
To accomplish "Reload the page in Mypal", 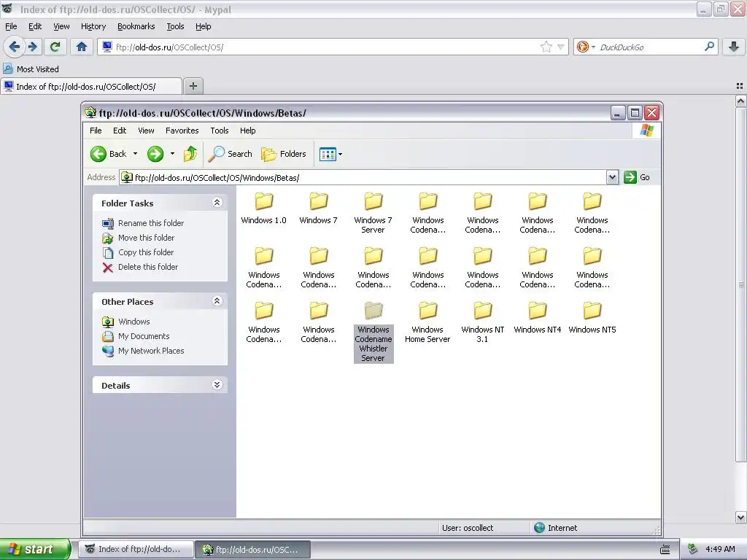I will 55,47.
